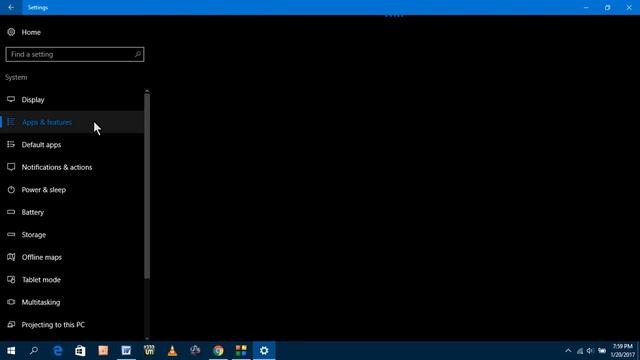Open Google Chrome from taskbar
Image resolution: width=640 pixels, height=360 pixels.
click(x=218, y=351)
